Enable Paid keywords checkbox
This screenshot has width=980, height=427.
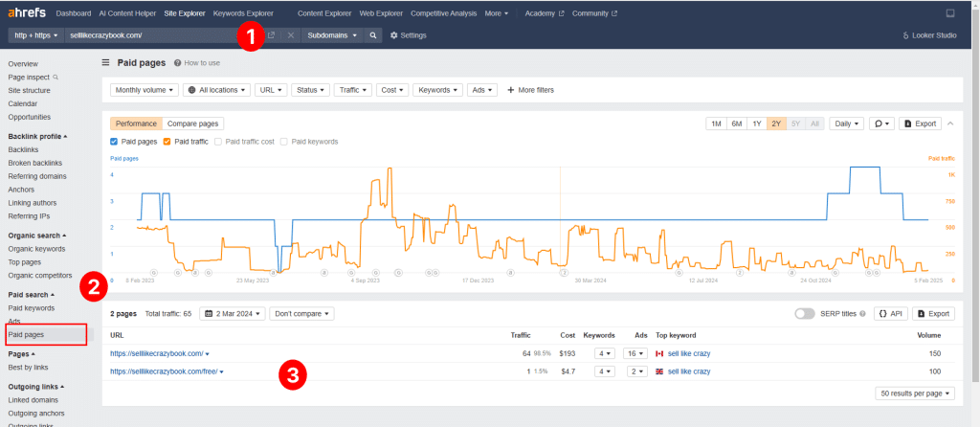[x=283, y=142]
